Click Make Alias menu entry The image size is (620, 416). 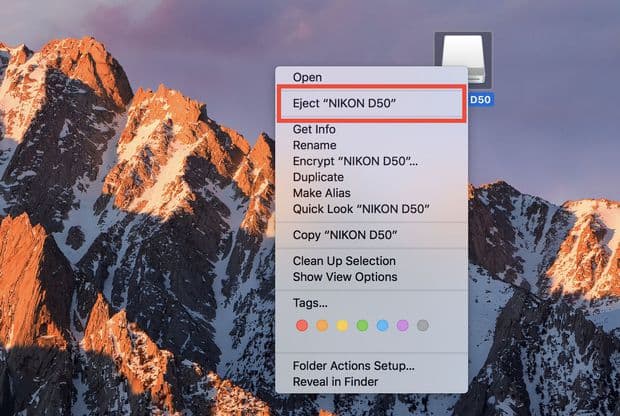321,193
